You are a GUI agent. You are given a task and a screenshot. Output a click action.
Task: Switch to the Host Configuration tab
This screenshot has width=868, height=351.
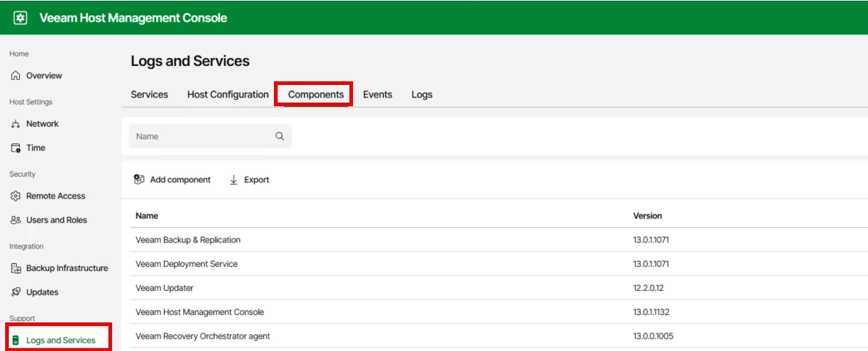coord(228,95)
